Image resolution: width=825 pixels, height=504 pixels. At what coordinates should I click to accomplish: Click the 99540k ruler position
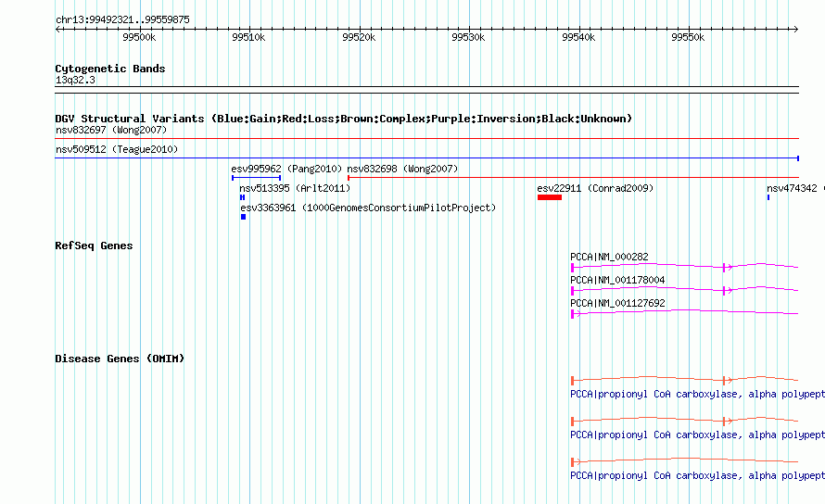pyautogui.click(x=578, y=37)
